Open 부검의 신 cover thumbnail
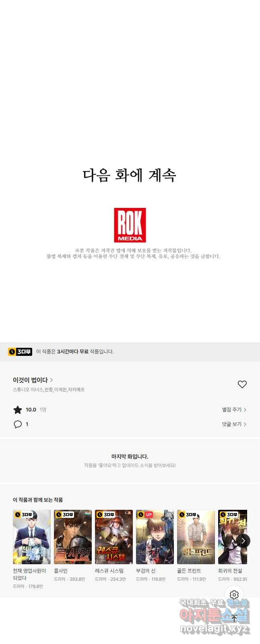The height and width of the screenshot is (644, 260). pos(155,537)
